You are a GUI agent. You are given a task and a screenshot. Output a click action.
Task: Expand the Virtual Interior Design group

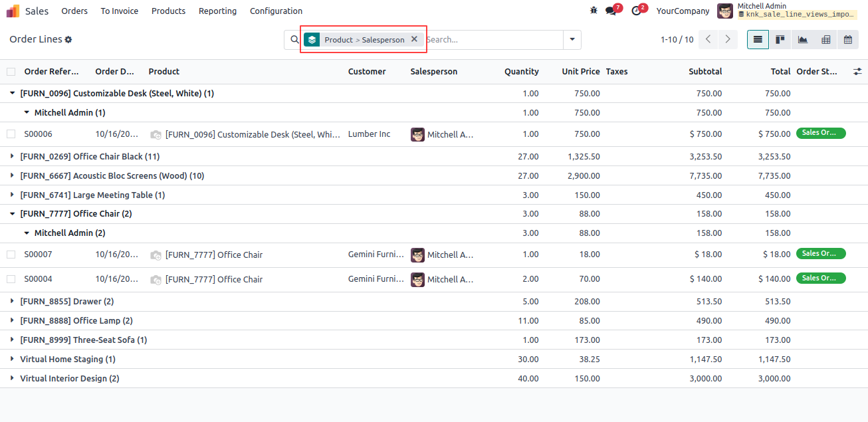[12, 379]
